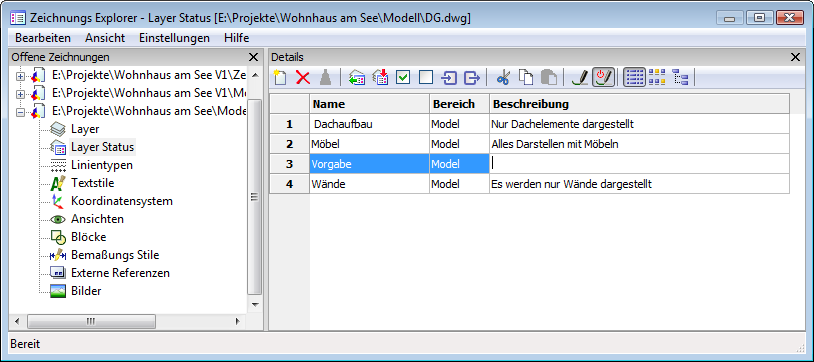Collapse the expanded Wohnhaus am See drawing node
Screen dimensions: 814x362
[21, 112]
